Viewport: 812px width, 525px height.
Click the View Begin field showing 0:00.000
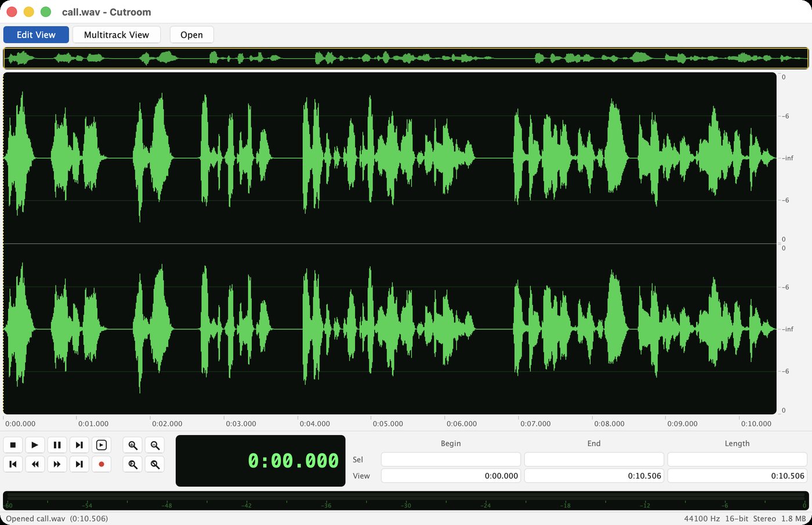pos(451,476)
